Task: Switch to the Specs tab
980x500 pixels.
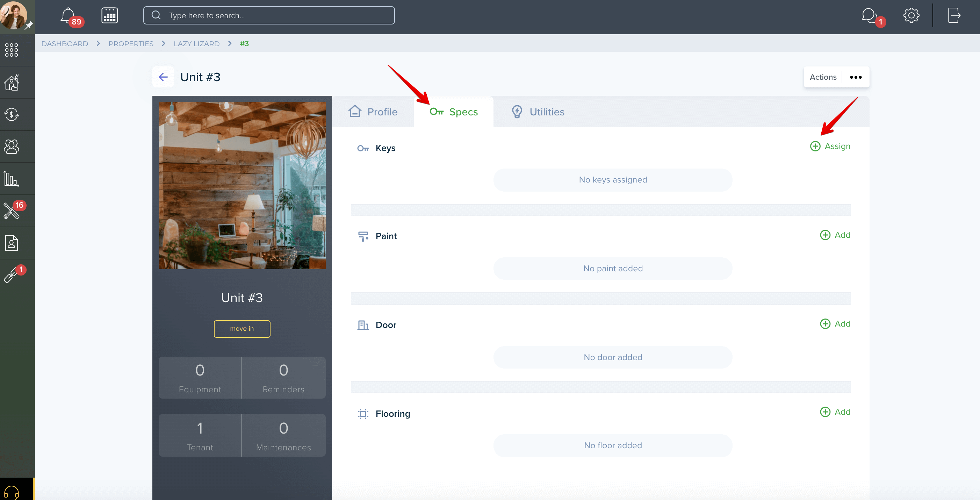Action: coord(454,112)
